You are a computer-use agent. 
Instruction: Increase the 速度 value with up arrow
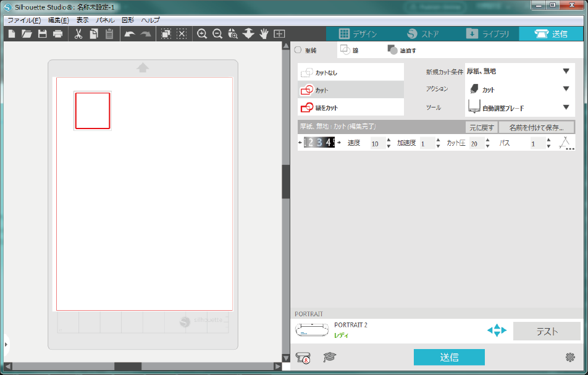click(x=388, y=140)
